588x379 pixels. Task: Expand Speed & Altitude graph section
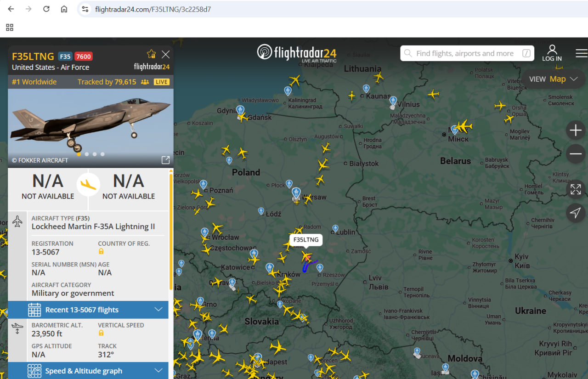[x=88, y=371]
